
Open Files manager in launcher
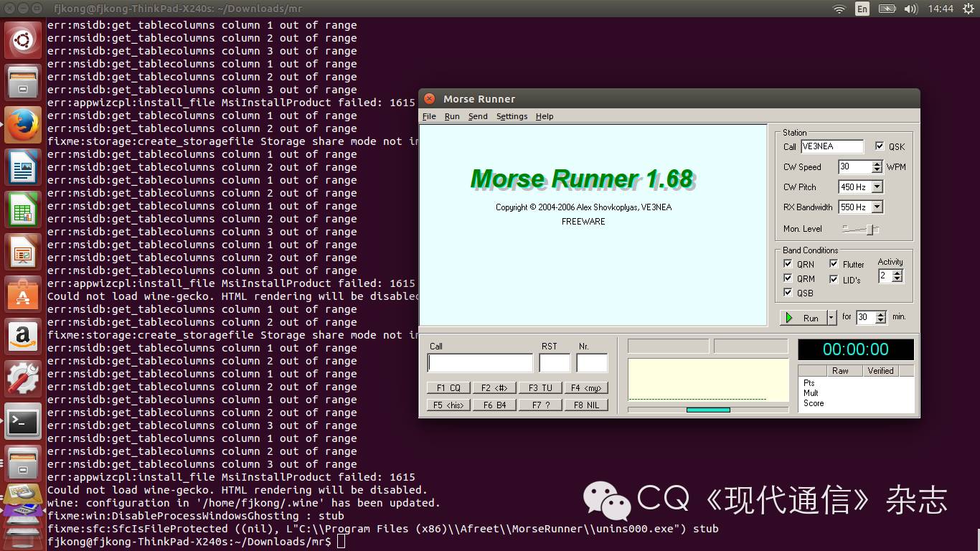pos(23,83)
